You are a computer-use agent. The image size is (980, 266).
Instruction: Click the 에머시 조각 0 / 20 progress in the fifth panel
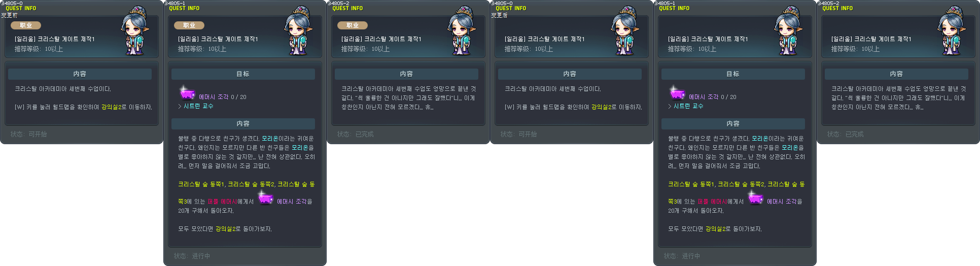(x=713, y=97)
